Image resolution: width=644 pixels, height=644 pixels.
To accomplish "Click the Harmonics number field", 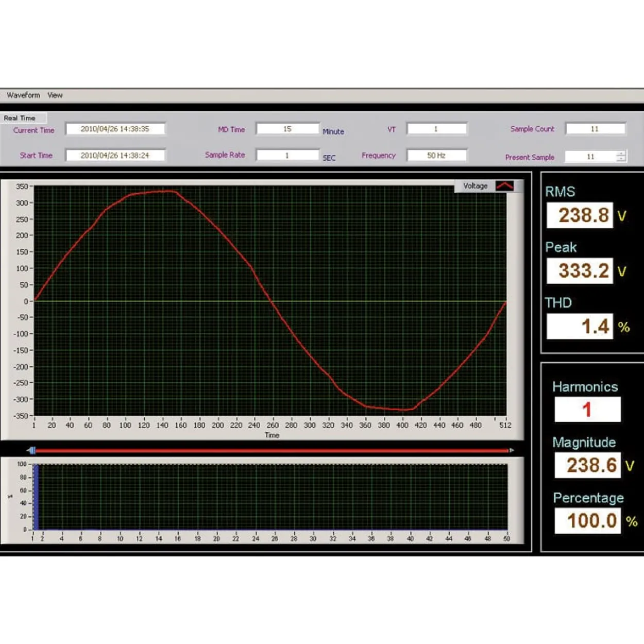I will click(587, 410).
